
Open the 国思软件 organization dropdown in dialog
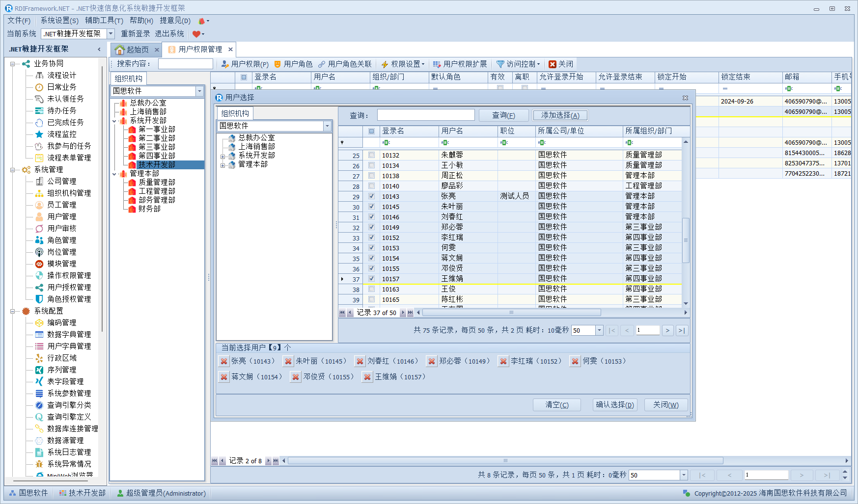click(x=327, y=126)
